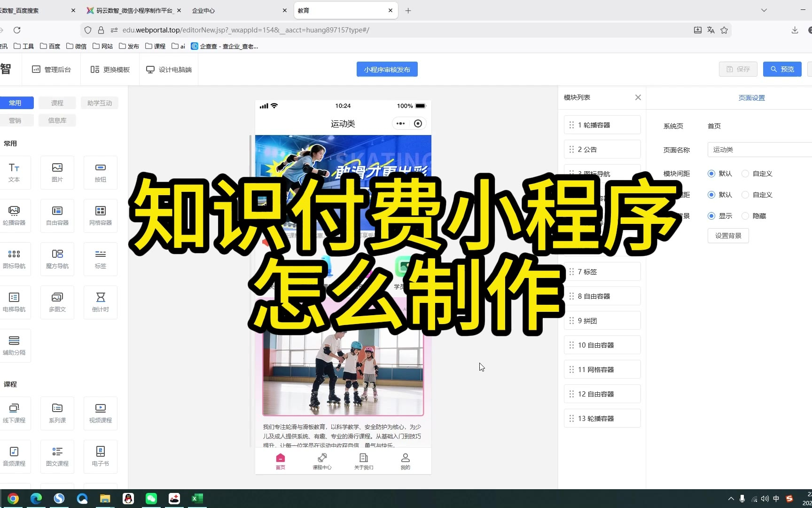Add the 倒计时 countdown component
The width and height of the screenshot is (812, 508).
(100, 302)
